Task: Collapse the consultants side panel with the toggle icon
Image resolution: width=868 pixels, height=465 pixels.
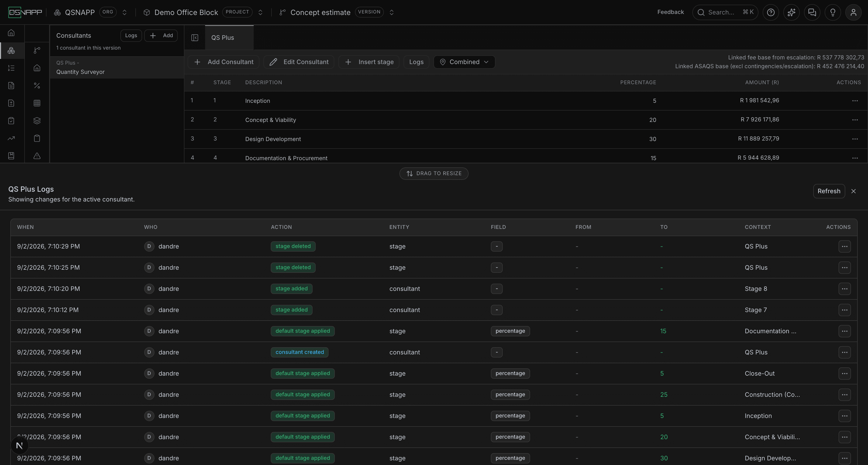Action: (x=195, y=38)
